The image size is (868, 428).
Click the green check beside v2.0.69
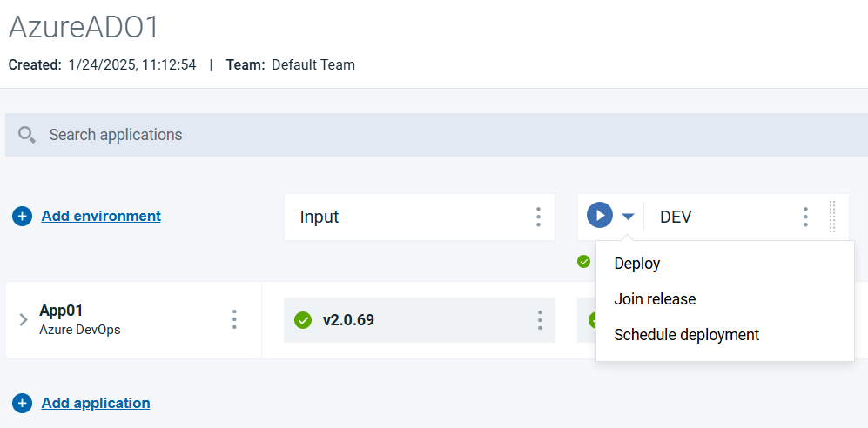pyautogui.click(x=303, y=320)
